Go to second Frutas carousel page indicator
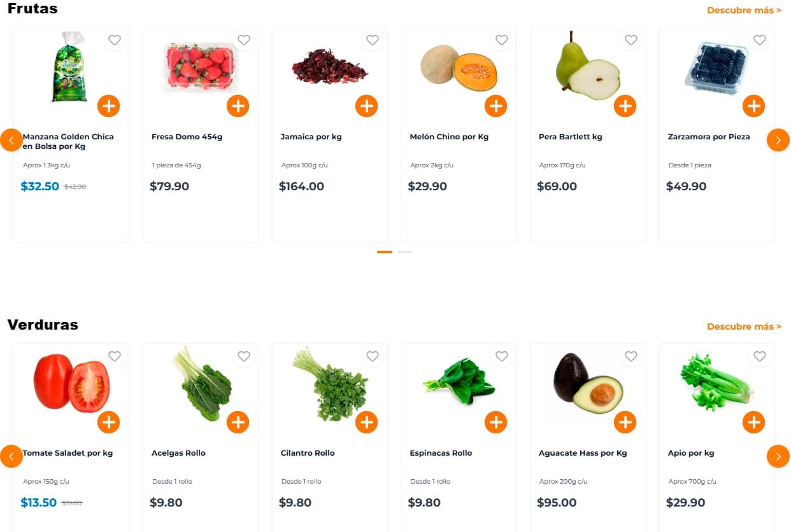 (405, 252)
